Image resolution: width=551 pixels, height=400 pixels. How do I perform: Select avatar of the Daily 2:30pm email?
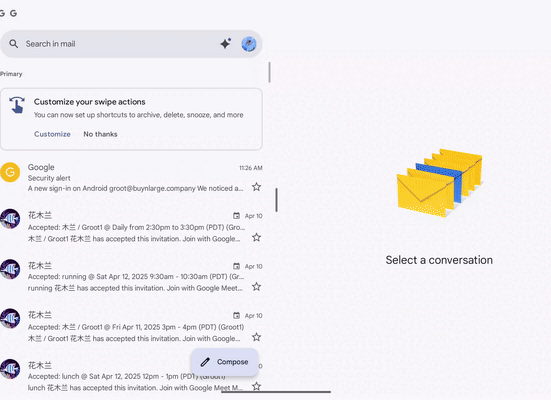point(10,219)
